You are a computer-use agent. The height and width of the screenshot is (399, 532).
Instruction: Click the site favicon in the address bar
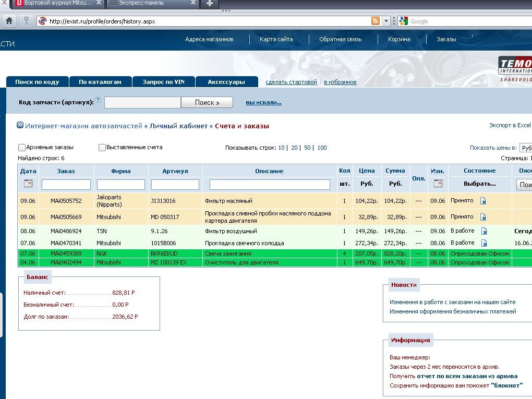42,21
